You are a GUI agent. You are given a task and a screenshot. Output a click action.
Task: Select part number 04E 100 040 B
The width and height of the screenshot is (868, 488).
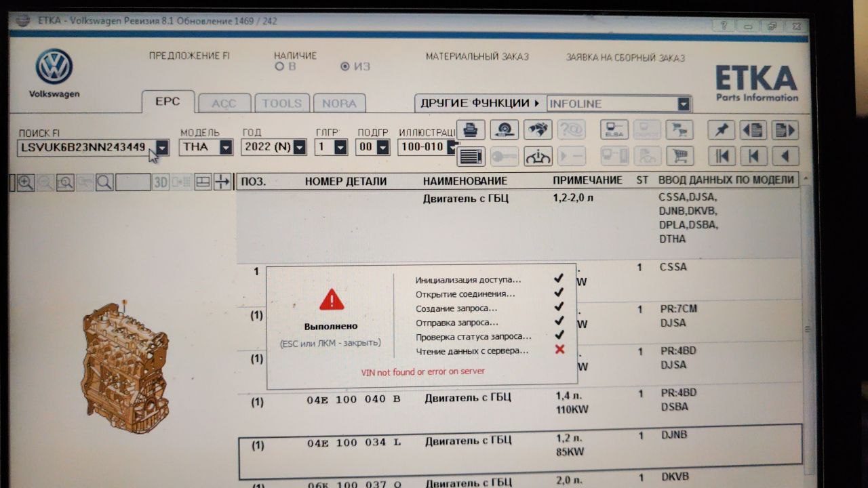tap(353, 399)
